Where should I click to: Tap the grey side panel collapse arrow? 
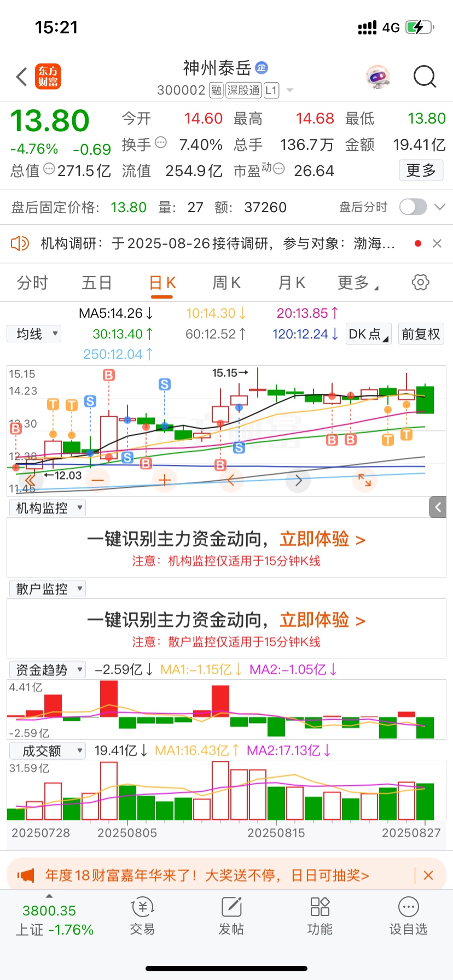[x=438, y=507]
